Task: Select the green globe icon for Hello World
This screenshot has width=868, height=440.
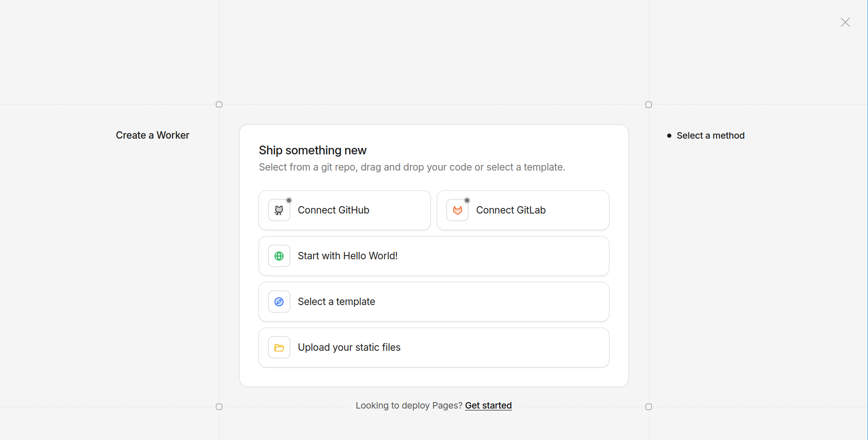Action: tap(279, 256)
